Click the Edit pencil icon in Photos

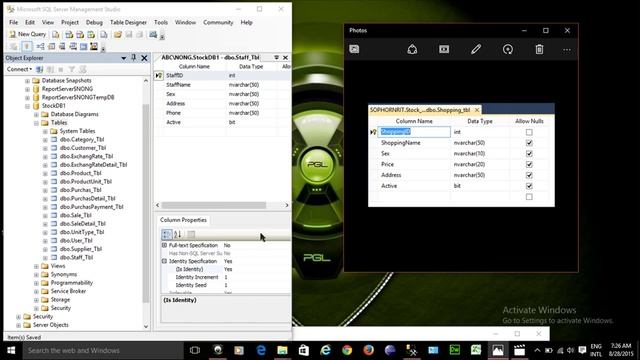476,49
